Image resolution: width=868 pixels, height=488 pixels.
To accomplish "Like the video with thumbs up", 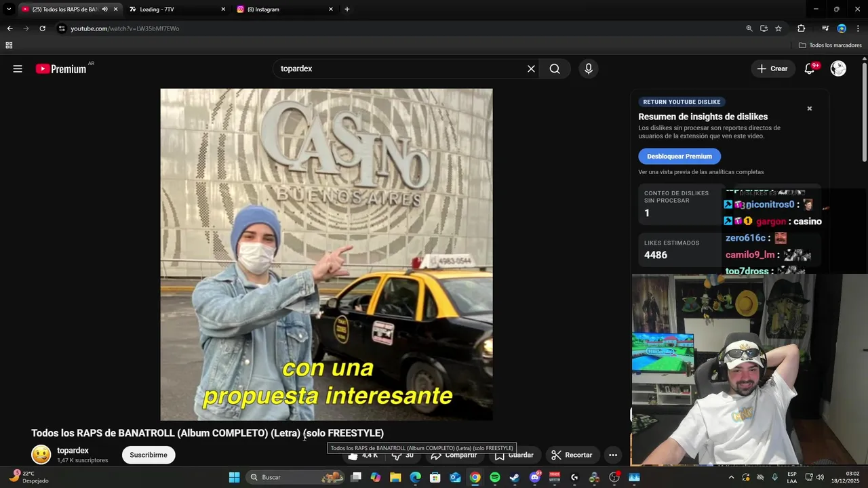I will tap(363, 455).
